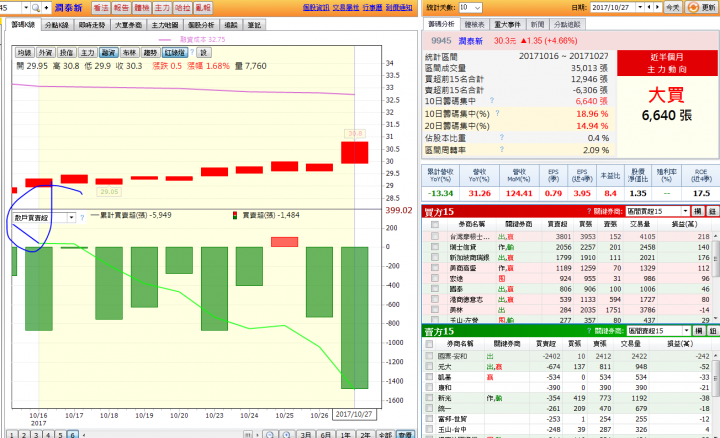Switch to the 個股分析 tab

coord(201,25)
